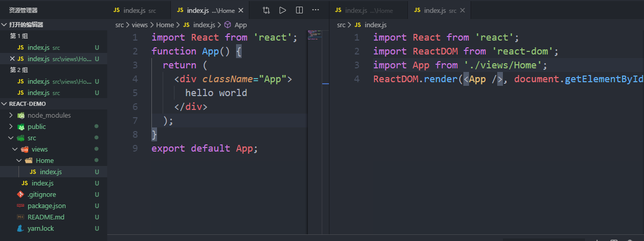
Task: Click App text in the left breadcrumb
Action: pyautogui.click(x=241, y=25)
